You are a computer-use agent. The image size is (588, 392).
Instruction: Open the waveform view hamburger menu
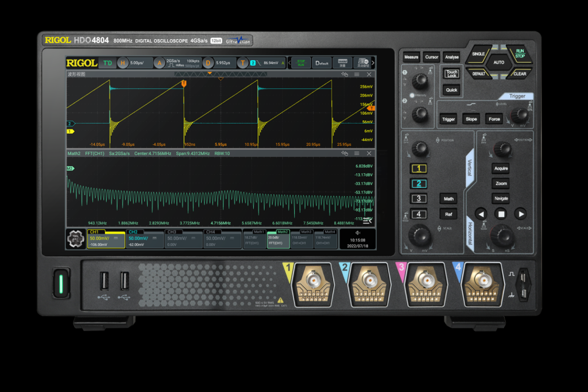point(357,74)
